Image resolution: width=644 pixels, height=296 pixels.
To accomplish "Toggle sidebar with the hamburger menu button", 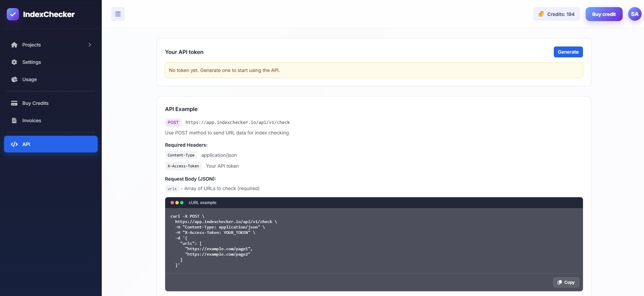I will click(118, 14).
